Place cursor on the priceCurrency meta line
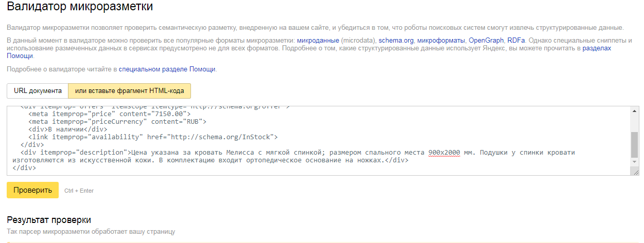Image resolution: width=644 pixels, height=243 pixels. [117, 122]
